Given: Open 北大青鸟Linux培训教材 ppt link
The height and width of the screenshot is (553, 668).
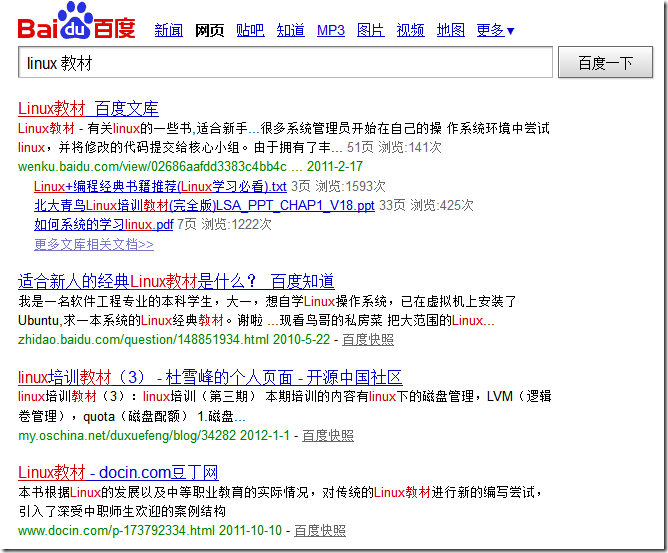Looking at the screenshot, I should pos(204,205).
